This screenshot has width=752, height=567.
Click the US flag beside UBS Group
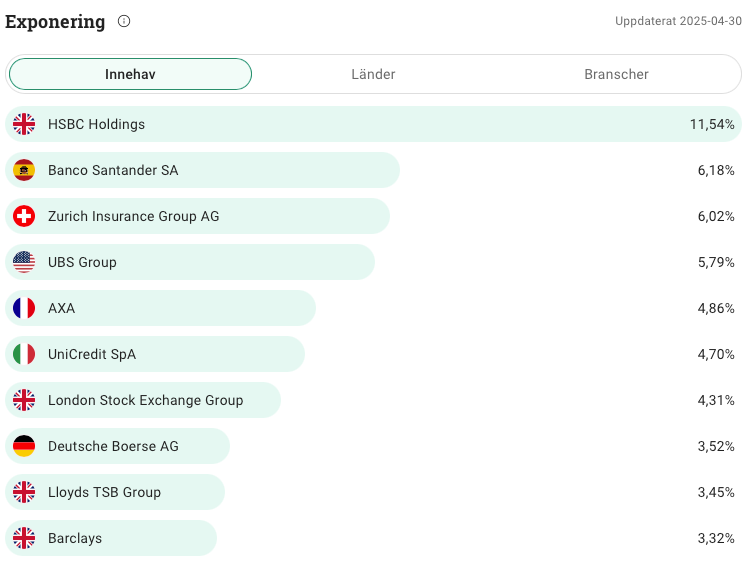click(x=24, y=262)
